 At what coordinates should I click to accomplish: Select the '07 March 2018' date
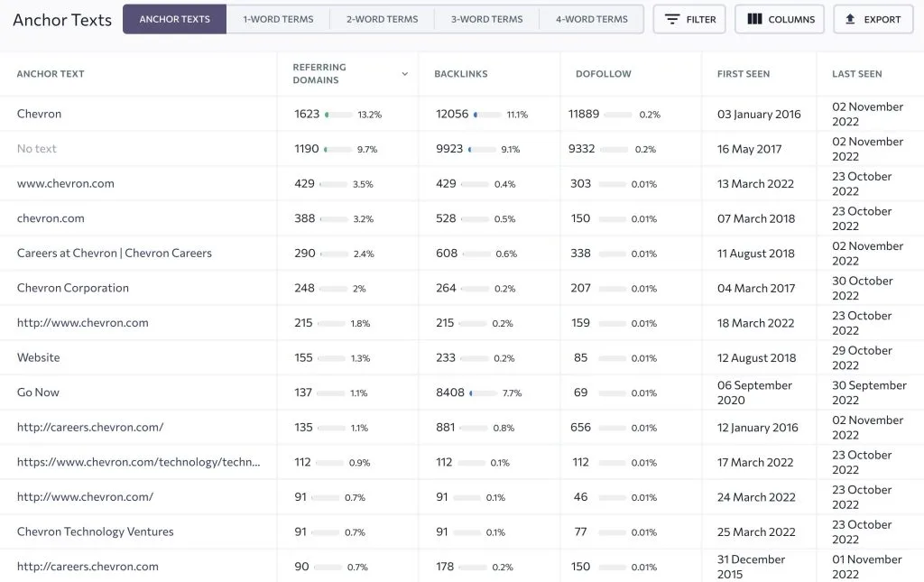pos(756,218)
